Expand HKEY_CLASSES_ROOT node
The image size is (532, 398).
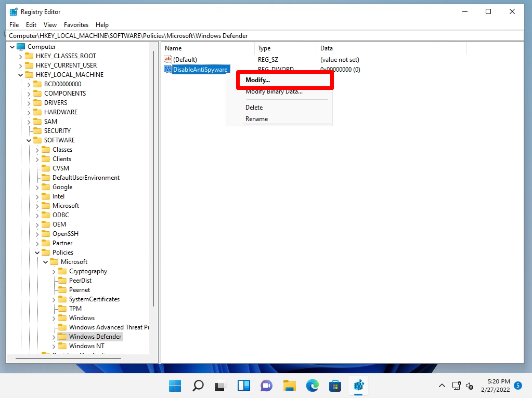[20, 56]
